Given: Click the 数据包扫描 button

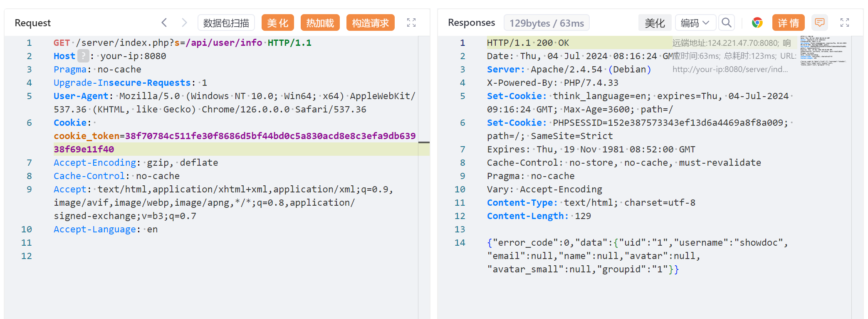Looking at the screenshot, I should click(226, 22).
